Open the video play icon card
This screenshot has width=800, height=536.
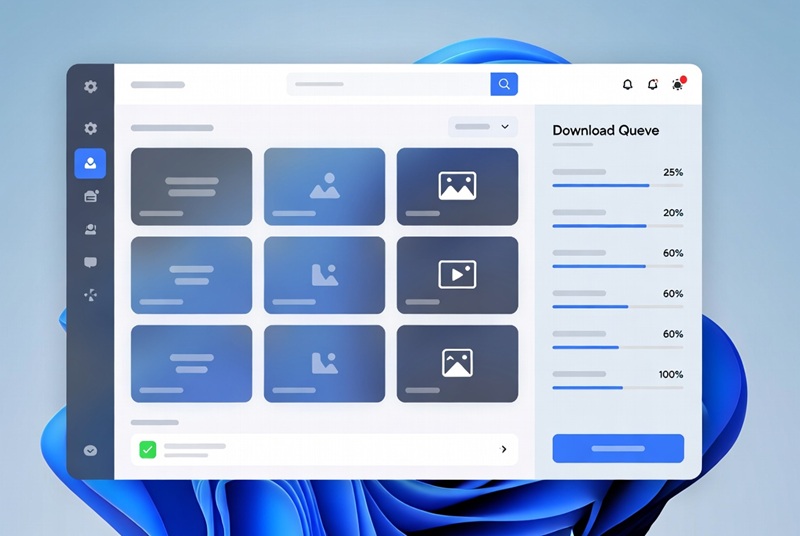457,275
